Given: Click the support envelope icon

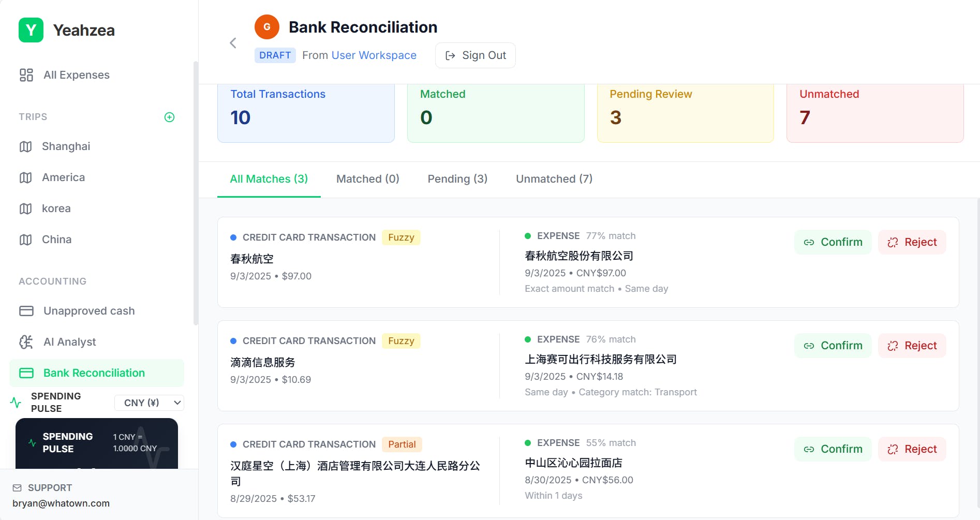Looking at the screenshot, I should coord(17,488).
